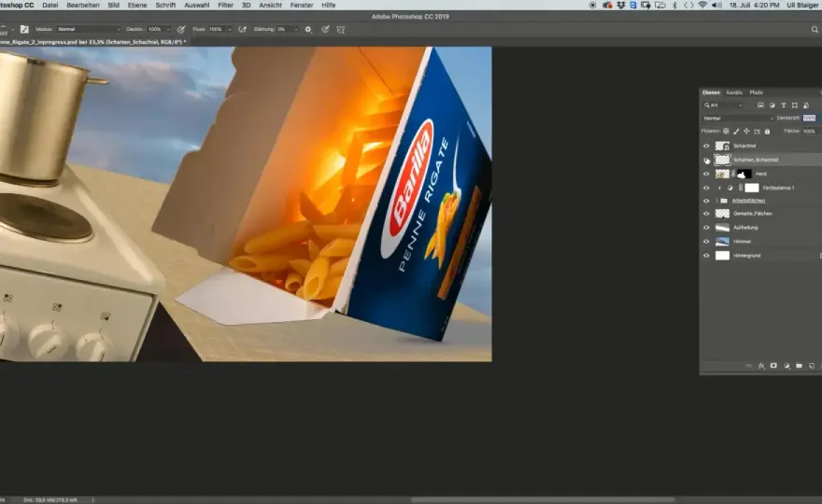Hide the Aufhellung layer
Screen dimensions: 822x504
click(706, 228)
